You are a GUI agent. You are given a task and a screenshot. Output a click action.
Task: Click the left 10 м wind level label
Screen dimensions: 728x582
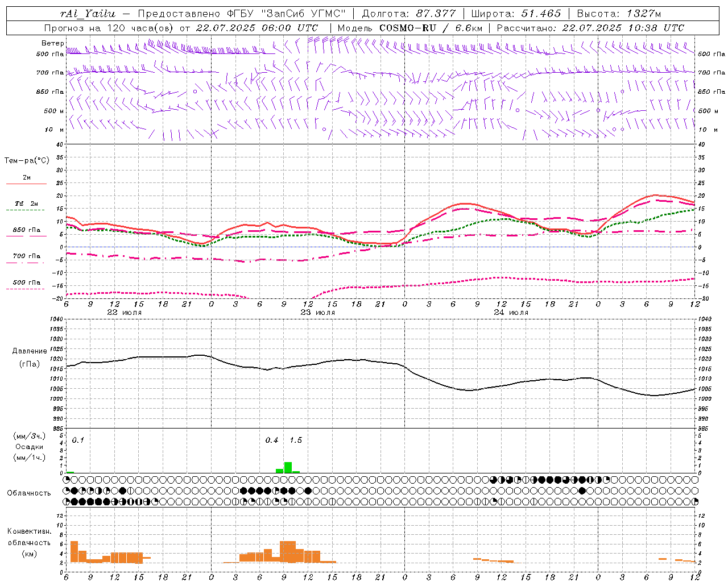(x=55, y=130)
